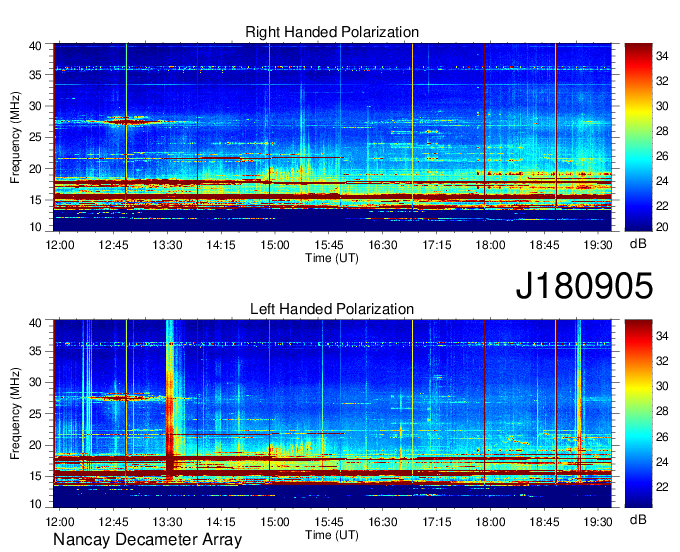The width and height of the screenshot is (680, 552).
Task: Select the "J180905" observation label
Action: [584, 286]
